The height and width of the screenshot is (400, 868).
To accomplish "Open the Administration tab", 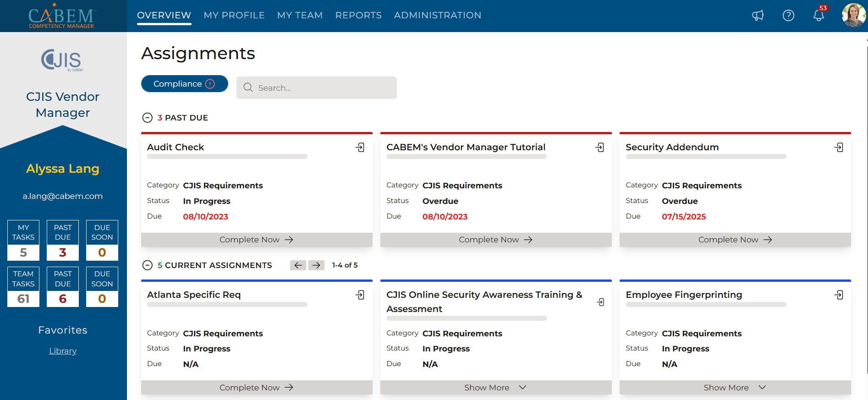I will pyautogui.click(x=438, y=15).
